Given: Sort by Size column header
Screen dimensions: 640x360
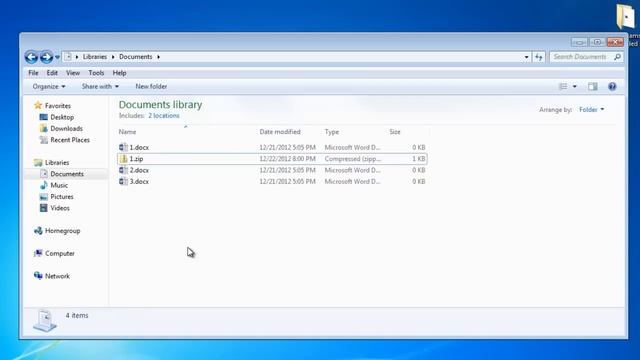Looking at the screenshot, I should click(395, 132).
